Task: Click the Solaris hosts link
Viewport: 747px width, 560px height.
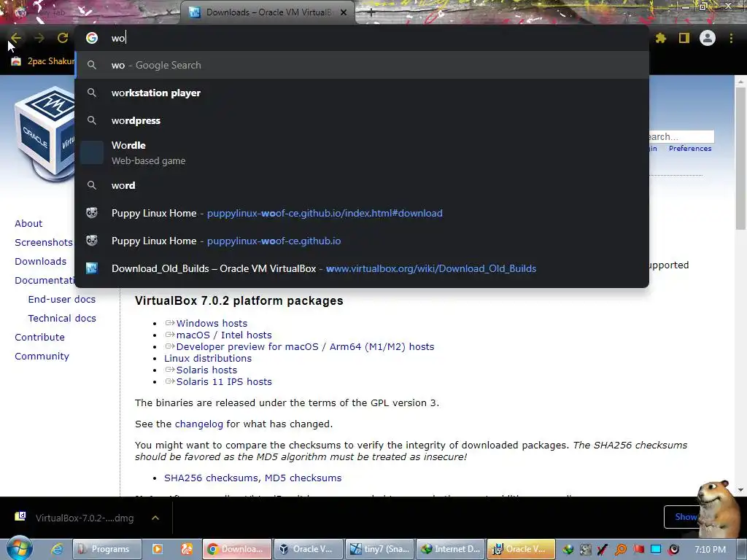Action: pyautogui.click(x=206, y=370)
